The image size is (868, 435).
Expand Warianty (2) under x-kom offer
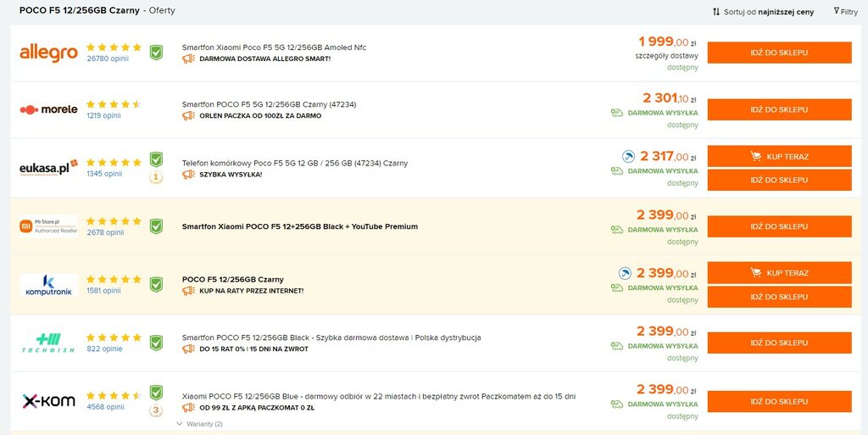[x=199, y=424]
